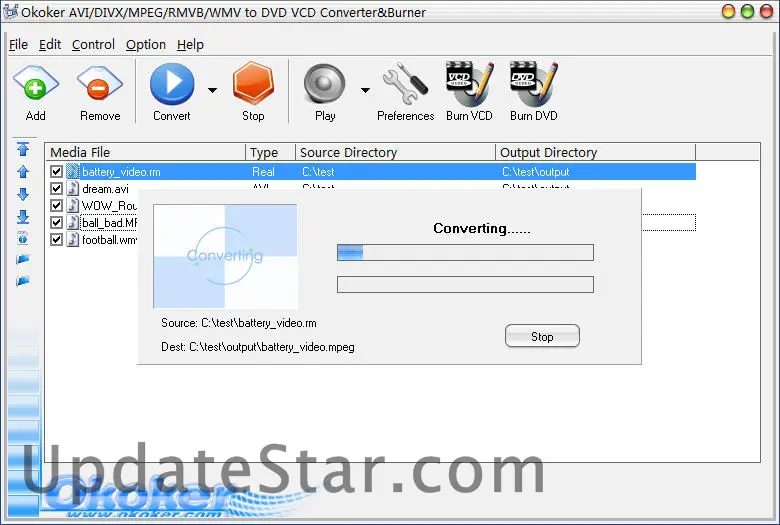The height and width of the screenshot is (525, 780).
Task: Click the dream.avi file type icon
Action: click(73, 189)
